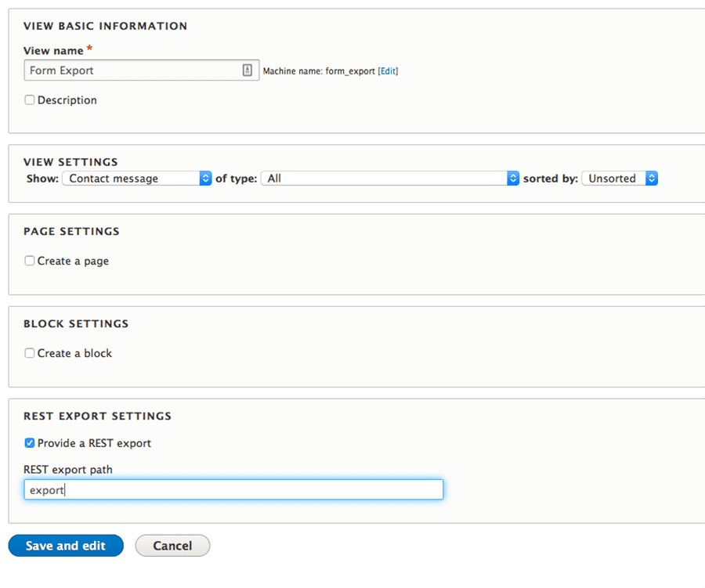
Task: Click the blue arrows on the All type select
Action: [513, 179]
